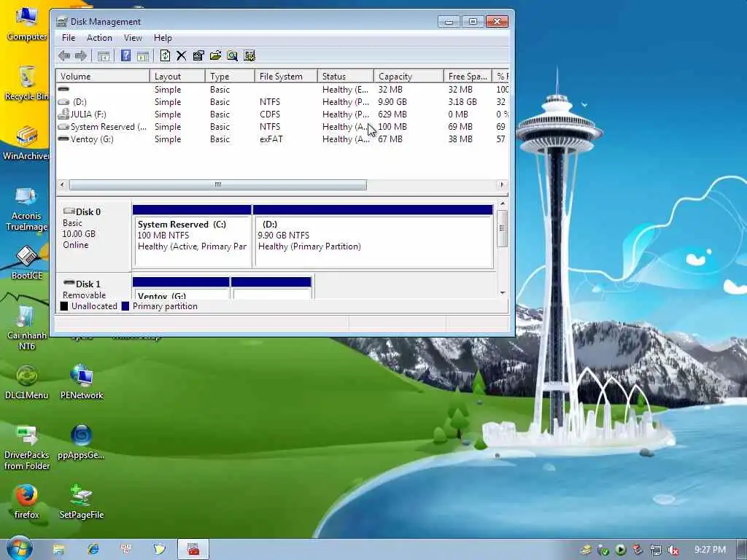Click the volume list scroll left arrow
This screenshot has width=747, height=560.
(x=62, y=184)
